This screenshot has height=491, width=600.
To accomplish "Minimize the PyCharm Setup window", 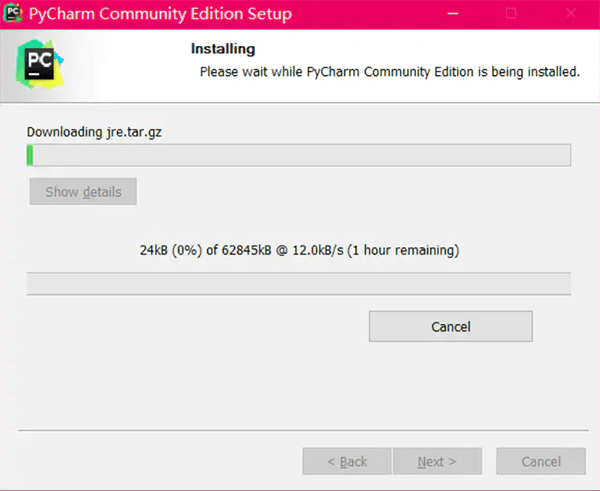I will pyautogui.click(x=453, y=14).
